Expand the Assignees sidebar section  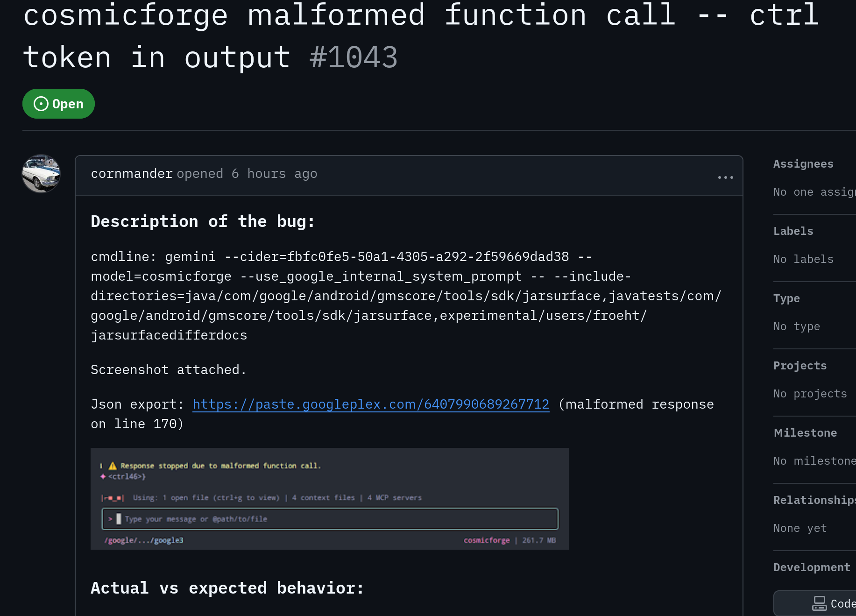803,164
